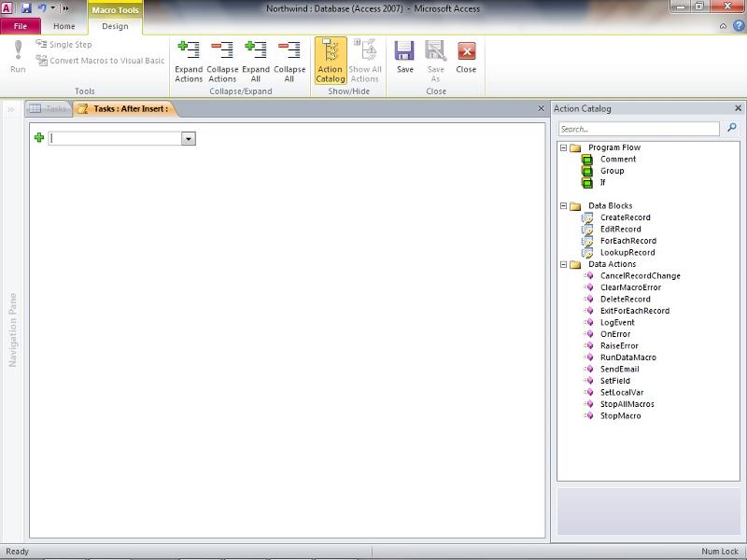Expand the Navigation Pane chevron button
This screenshot has height=560, width=747.
11,110
